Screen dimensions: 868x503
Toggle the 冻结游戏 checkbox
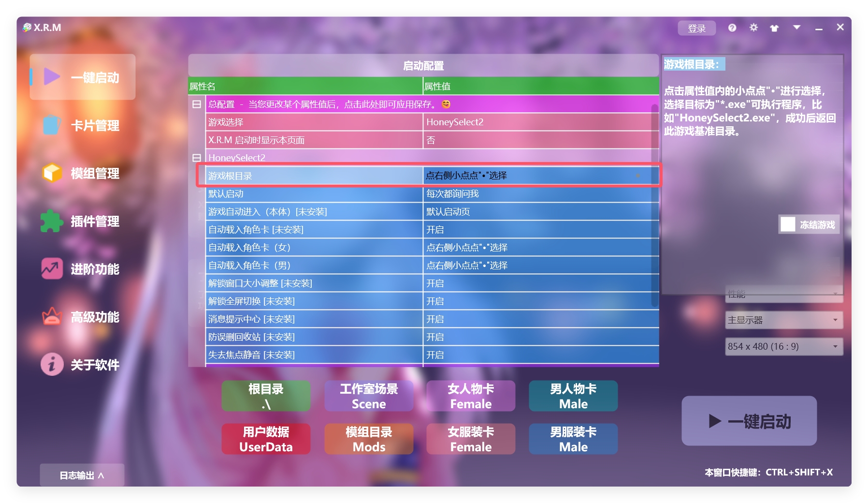point(788,224)
